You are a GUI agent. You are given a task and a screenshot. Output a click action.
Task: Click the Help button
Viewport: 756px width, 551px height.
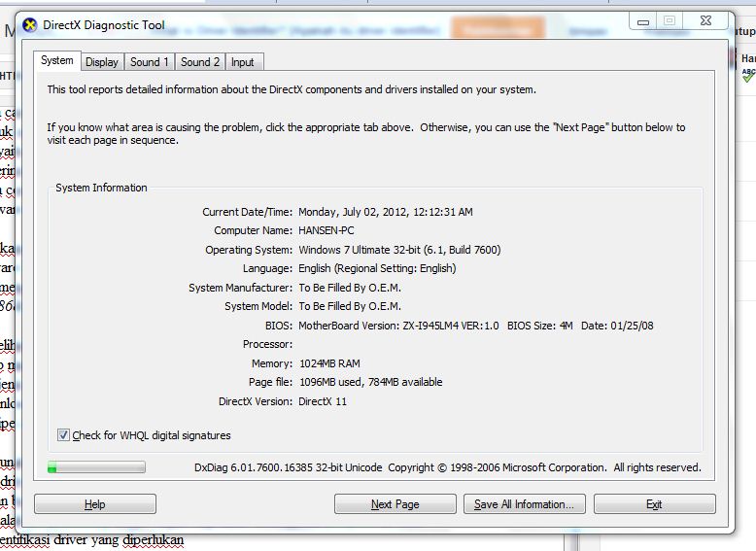[x=95, y=504]
